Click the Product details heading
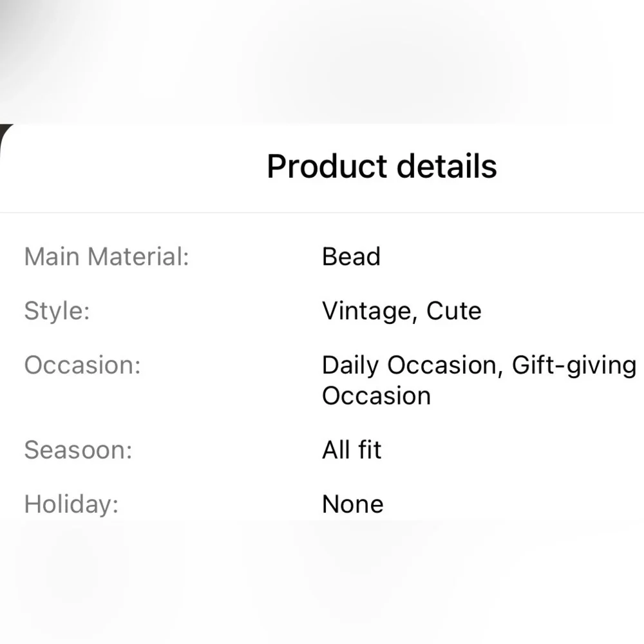The width and height of the screenshot is (644, 644). pos(381,166)
